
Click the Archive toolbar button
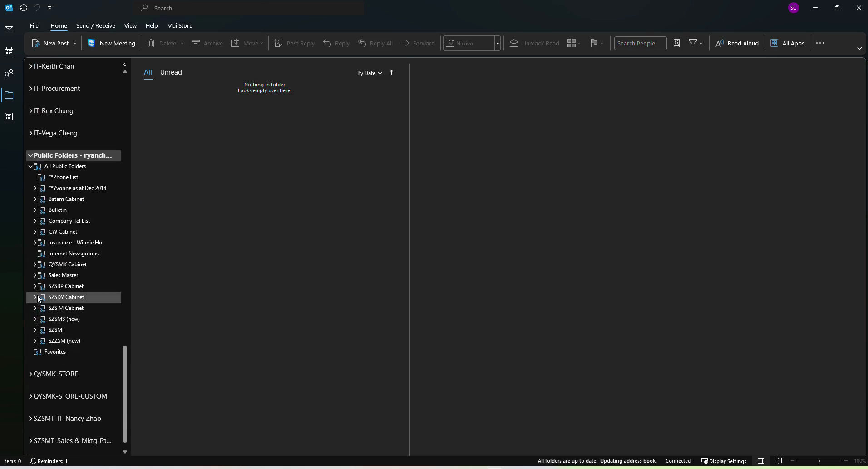[207, 43]
